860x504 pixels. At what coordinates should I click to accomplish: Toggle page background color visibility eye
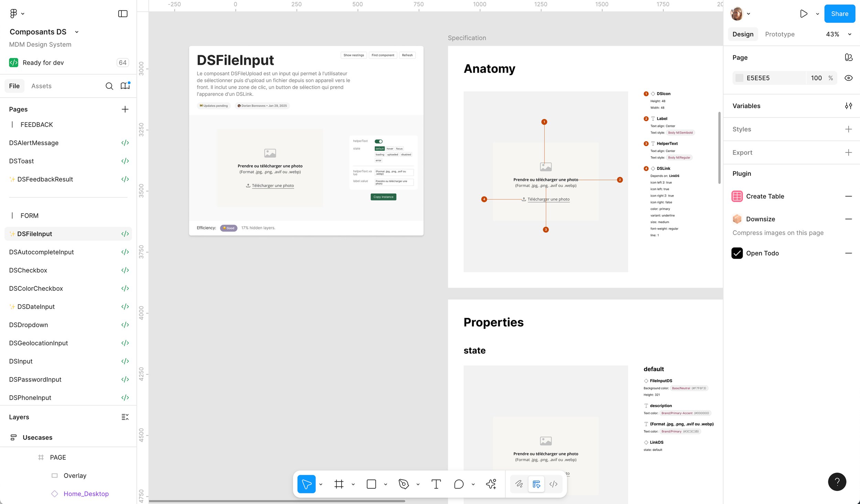click(848, 78)
